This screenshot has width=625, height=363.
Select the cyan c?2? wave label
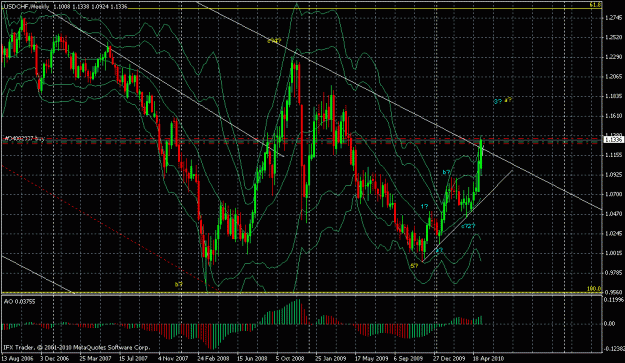click(x=468, y=226)
